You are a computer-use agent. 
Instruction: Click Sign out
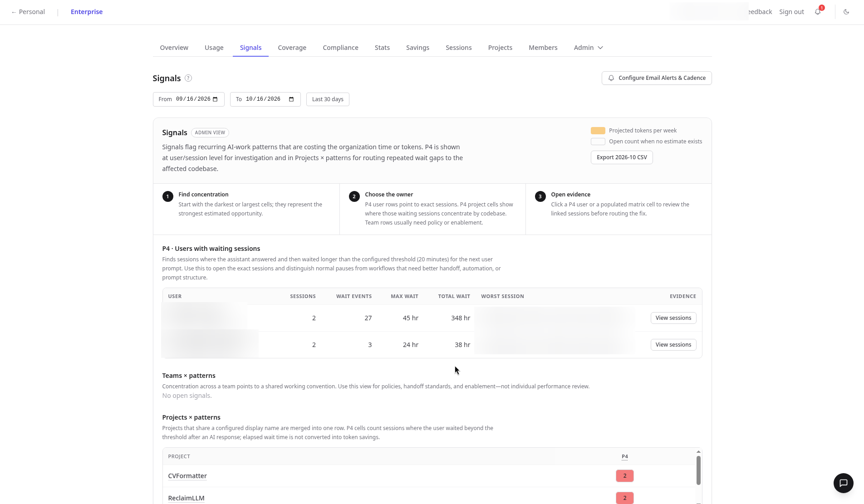[791, 12]
